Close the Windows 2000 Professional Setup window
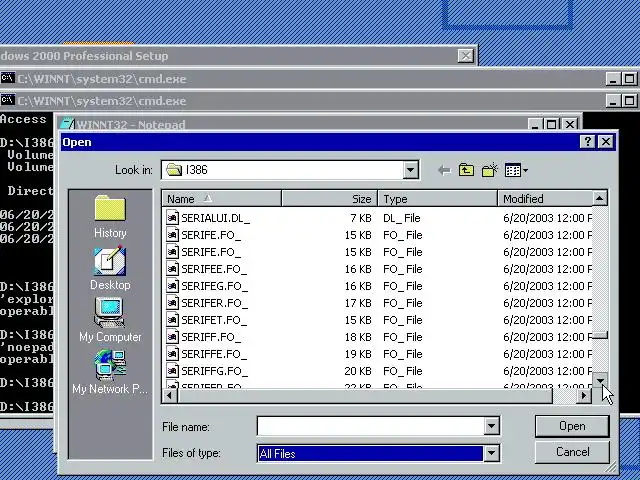This screenshot has height=480, width=640. click(465, 56)
